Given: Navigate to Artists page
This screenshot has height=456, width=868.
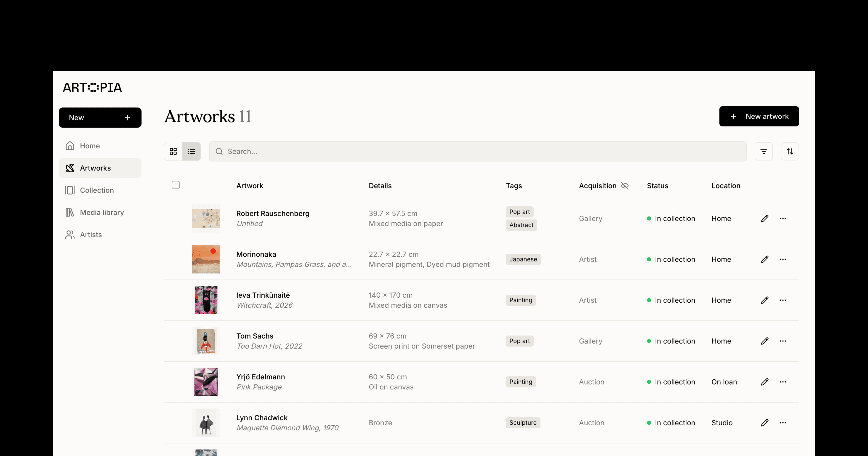Looking at the screenshot, I should (x=91, y=235).
